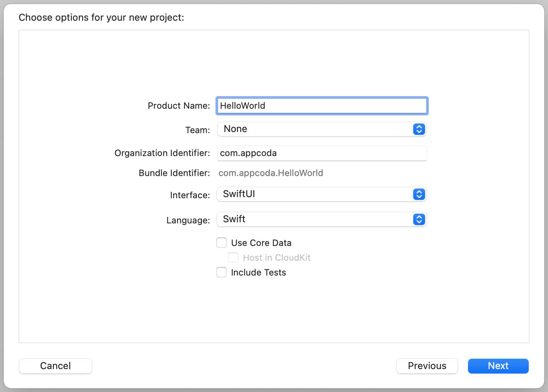Viewport: 548px width, 392px height.
Task: Open the Team selection dropdown
Action: tap(321, 129)
